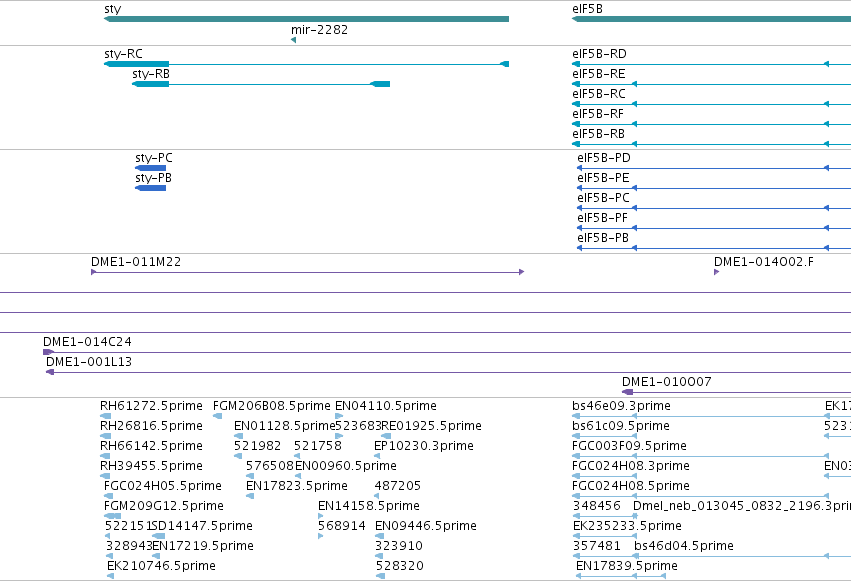851x581 pixels.
Task: Click the FGC024H08.5prime EST label
Action: click(631, 486)
